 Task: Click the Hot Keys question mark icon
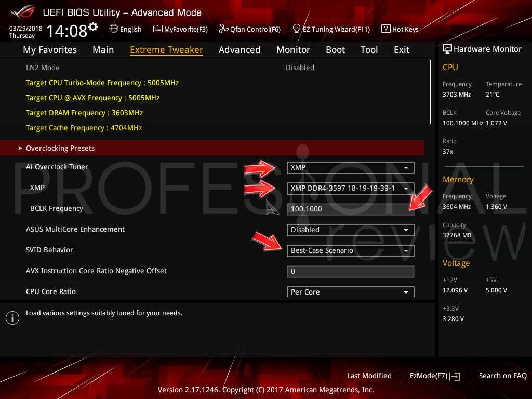click(386, 29)
